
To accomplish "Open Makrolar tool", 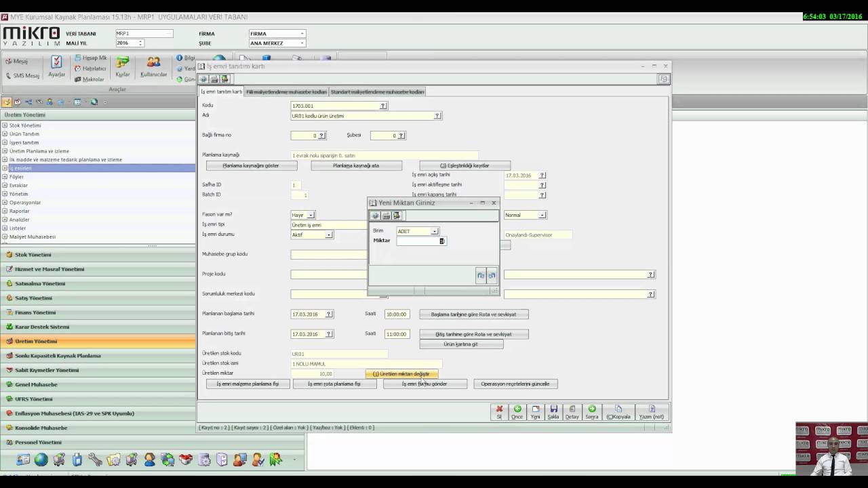I will pyautogui.click(x=89, y=79).
